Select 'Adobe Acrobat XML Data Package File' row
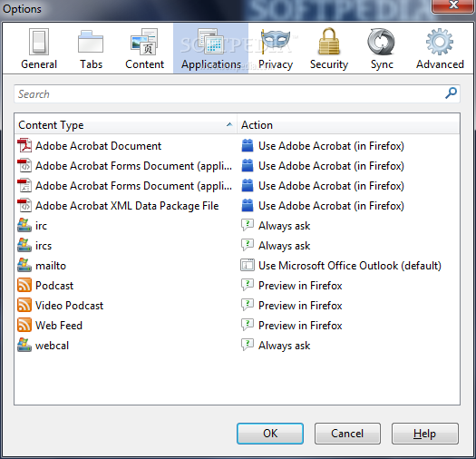 [x=127, y=206]
